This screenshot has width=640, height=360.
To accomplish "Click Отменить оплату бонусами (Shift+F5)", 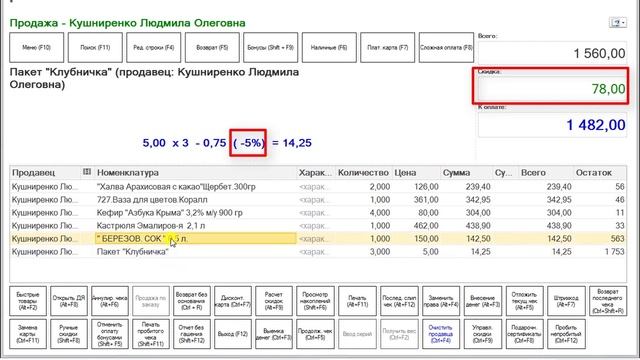I will (110, 334).
